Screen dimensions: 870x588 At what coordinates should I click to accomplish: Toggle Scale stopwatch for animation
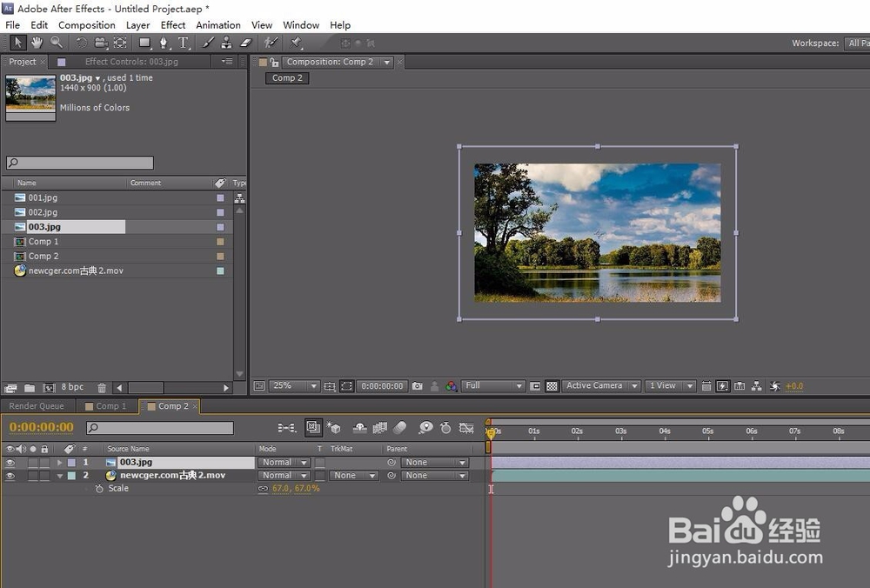click(99, 489)
